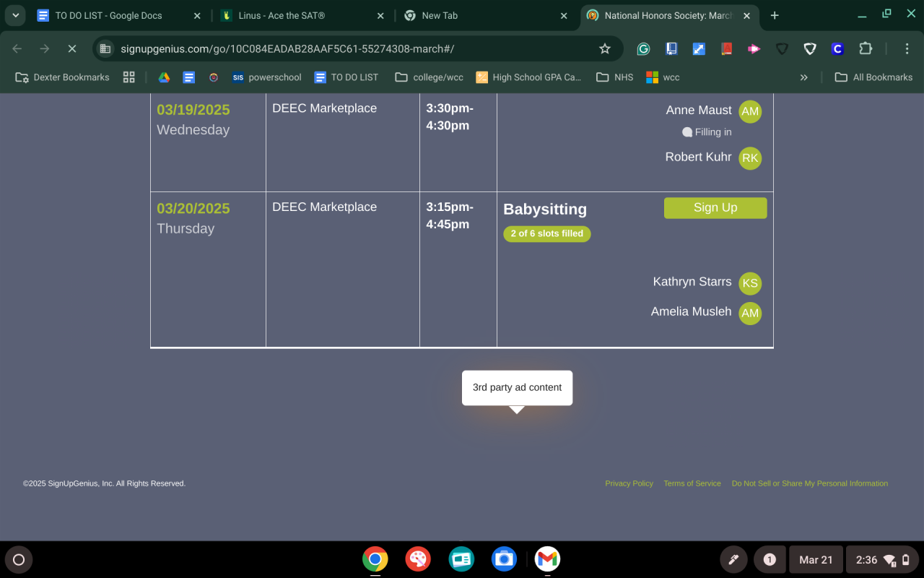Expand the NHS bookmarks folder

tap(614, 77)
